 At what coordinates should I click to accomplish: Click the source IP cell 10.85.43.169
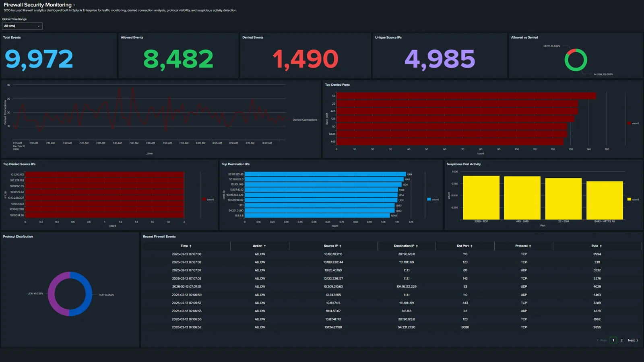point(333,270)
